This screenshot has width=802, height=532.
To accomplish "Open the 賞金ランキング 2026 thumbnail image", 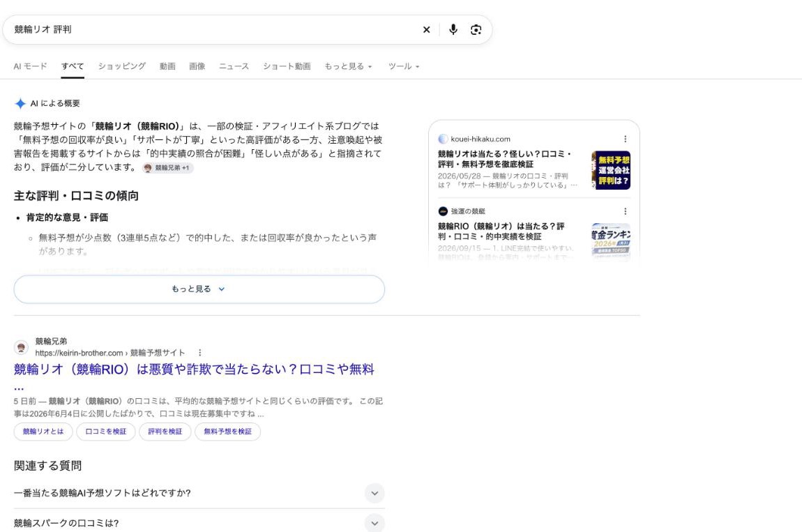I will (611, 242).
